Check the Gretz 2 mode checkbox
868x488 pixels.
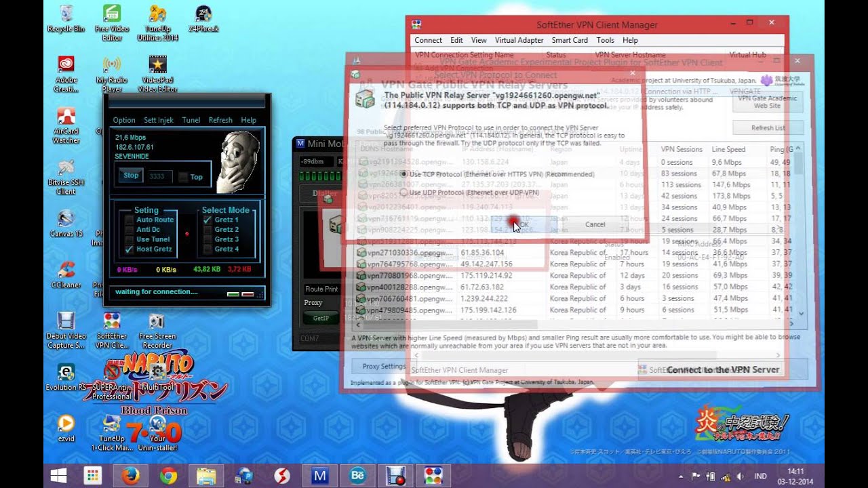[x=208, y=230]
